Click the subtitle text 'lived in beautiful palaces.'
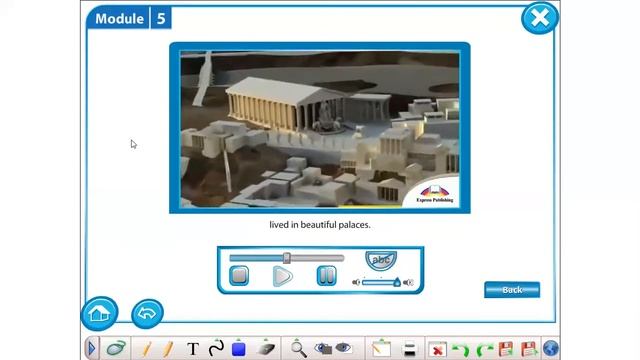 (320, 224)
